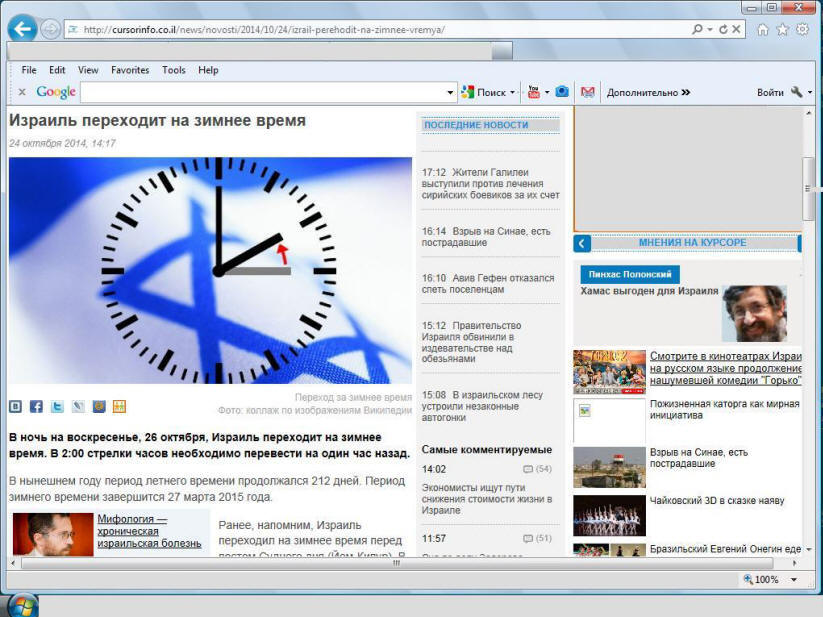Open 15:08 В израильском лесу news item

[482, 406]
